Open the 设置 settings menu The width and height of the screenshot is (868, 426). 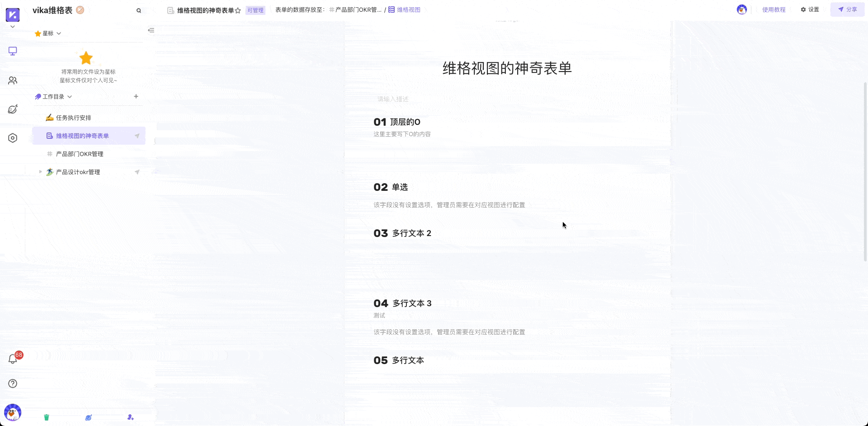(x=810, y=9)
